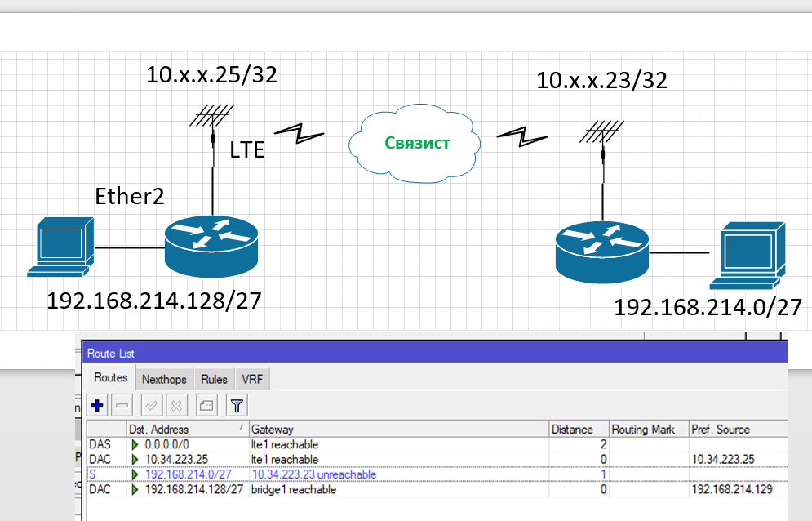Click the Route List title bar

tap(435, 353)
